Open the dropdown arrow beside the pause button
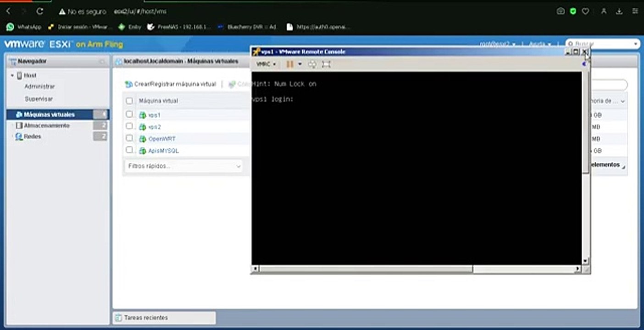 pyautogui.click(x=300, y=64)
